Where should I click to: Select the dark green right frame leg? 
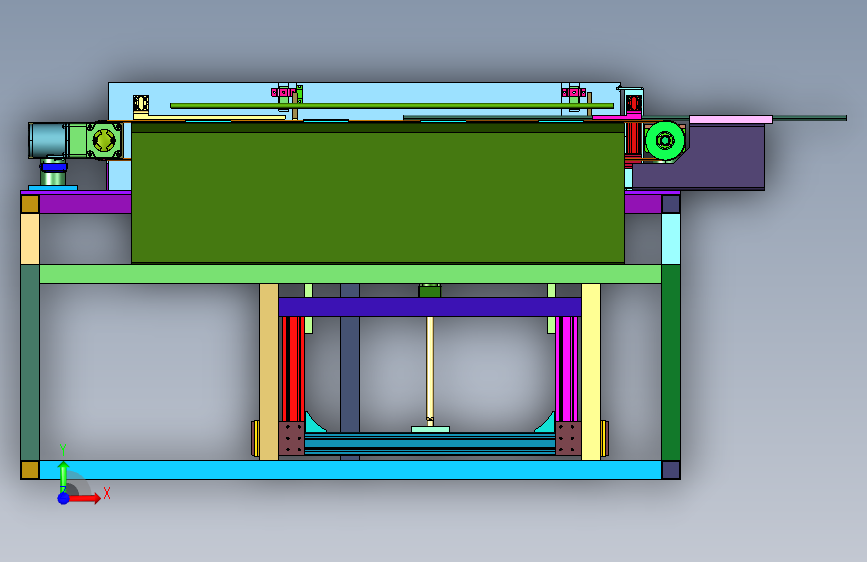click(x=671, y=362)
